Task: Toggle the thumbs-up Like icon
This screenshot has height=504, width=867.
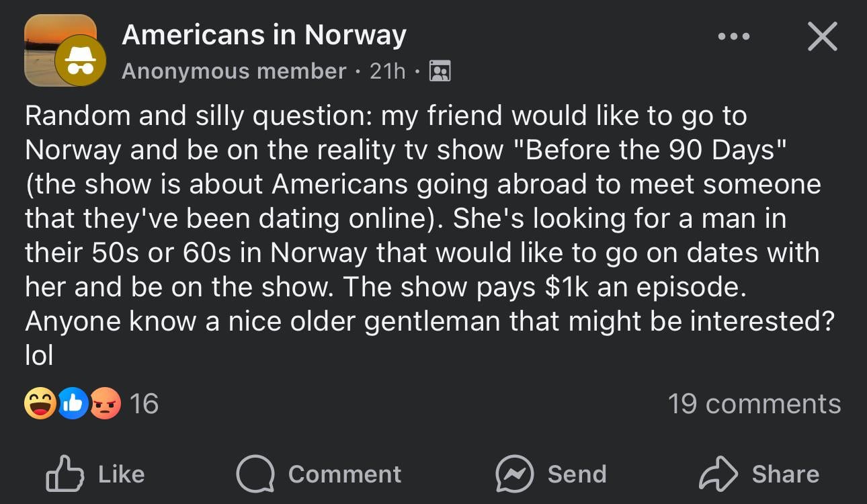Action: [x=65, y=474]
